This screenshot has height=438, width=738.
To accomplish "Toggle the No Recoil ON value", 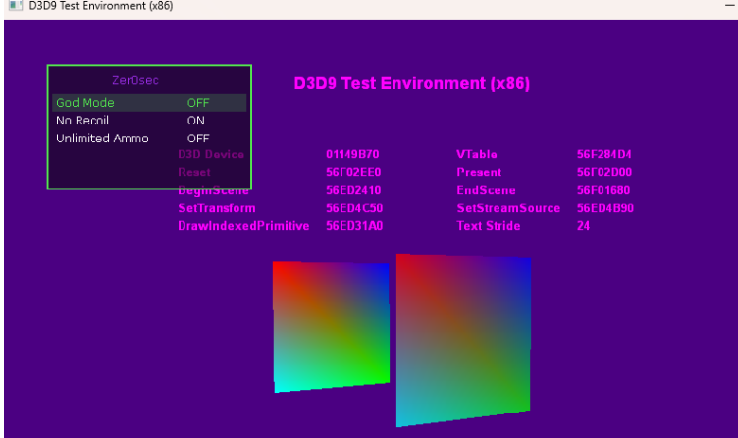I will [x=196, y=120].
